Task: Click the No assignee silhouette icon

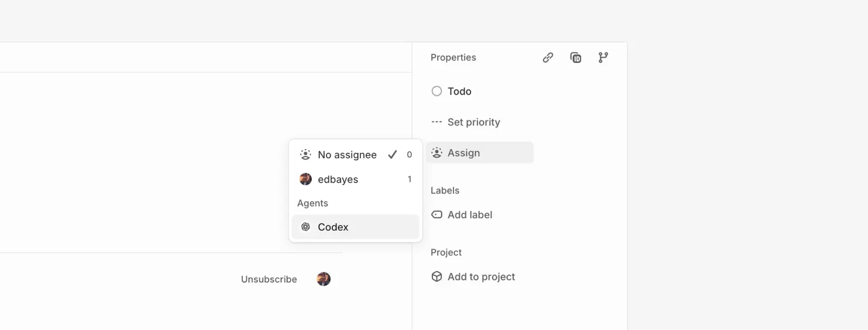Action: pos(305,154)
